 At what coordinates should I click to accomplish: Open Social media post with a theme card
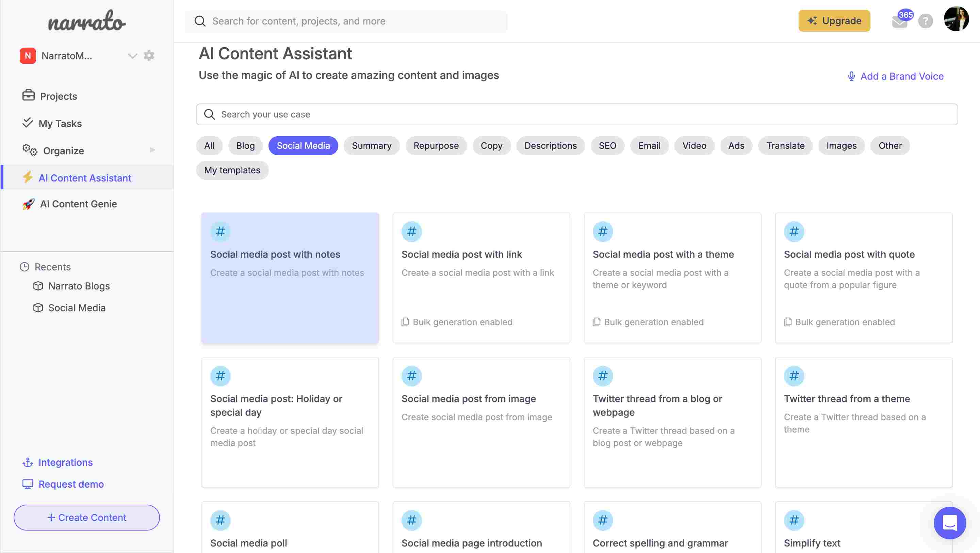click(x=673, y=278)
